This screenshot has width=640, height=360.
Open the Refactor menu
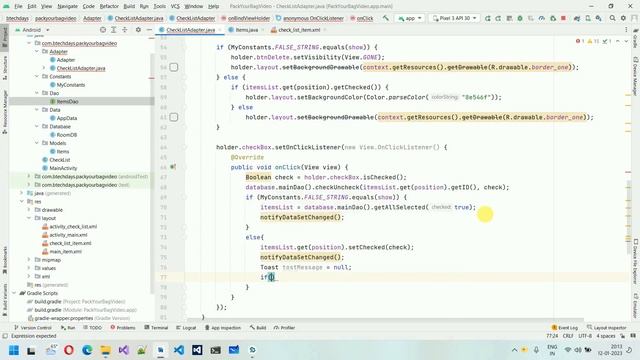point(109,7)
